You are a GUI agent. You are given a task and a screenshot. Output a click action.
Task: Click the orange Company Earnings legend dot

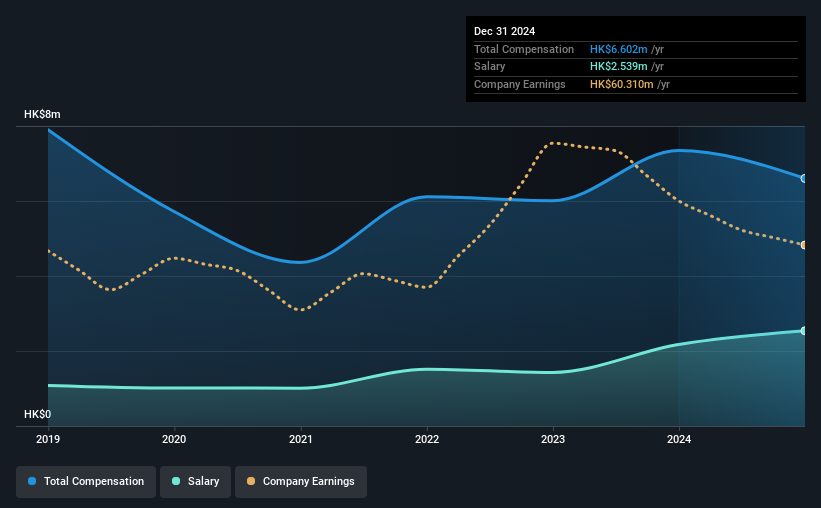pyautogui.click(x=251, y=481)
